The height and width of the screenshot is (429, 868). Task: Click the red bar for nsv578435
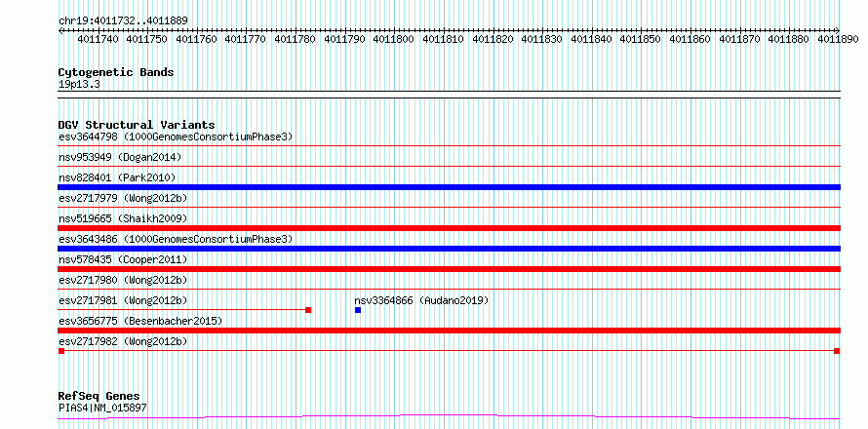[x=449, y=269]
